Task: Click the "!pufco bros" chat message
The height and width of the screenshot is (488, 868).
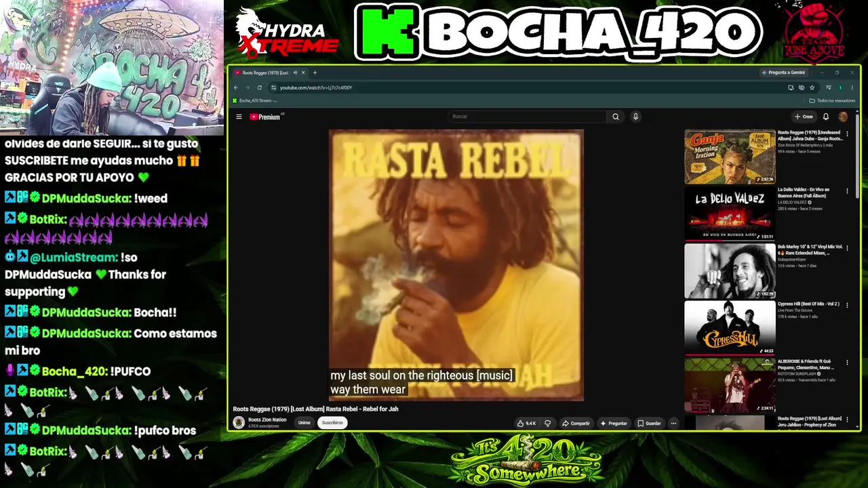Action: tap(165, 430)
